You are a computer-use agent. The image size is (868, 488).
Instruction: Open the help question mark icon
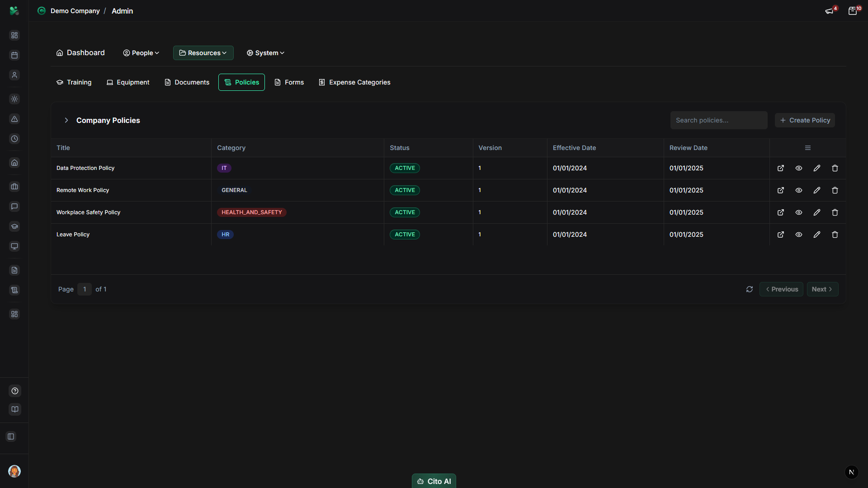pyautogui.click(x=15, y=391)
